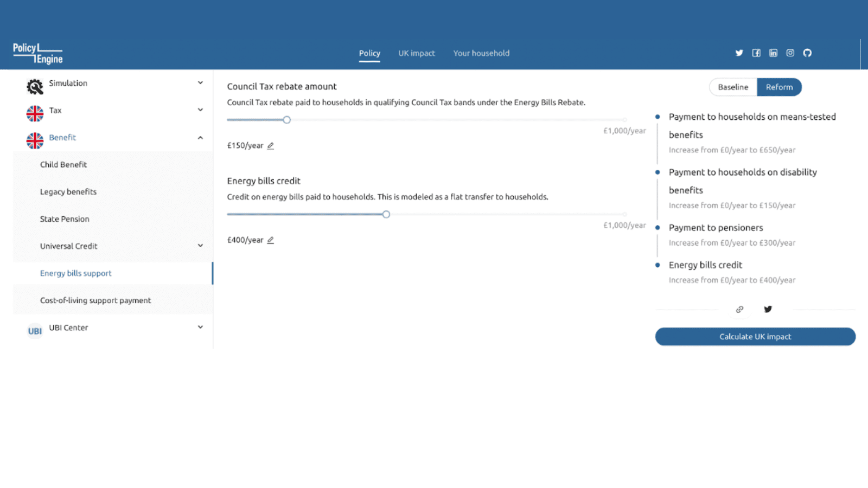Switch to the Baseline toggle option
Screen dimensions: 868x488
(x=733, y=87)
